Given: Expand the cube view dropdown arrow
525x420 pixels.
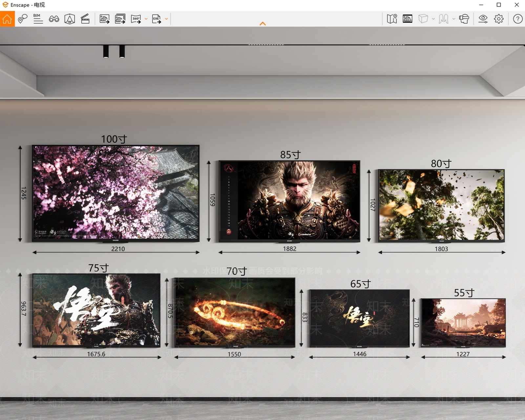Looking at the screenshot, I should click(x=433, y=19).
